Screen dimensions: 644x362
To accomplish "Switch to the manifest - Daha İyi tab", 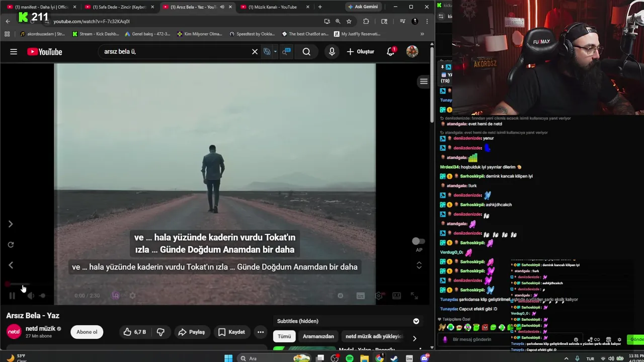I will (42, 7).
